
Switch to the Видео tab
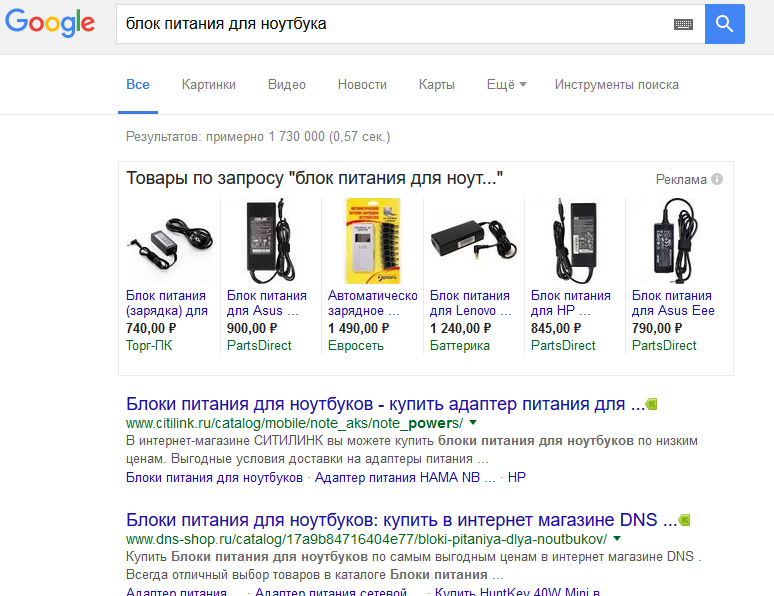point(286,84)
